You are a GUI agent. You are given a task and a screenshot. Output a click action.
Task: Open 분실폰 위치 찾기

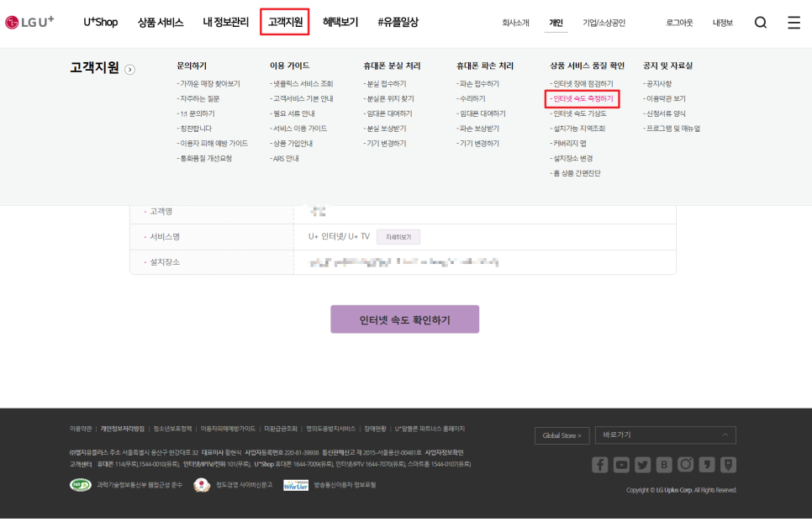389,99
